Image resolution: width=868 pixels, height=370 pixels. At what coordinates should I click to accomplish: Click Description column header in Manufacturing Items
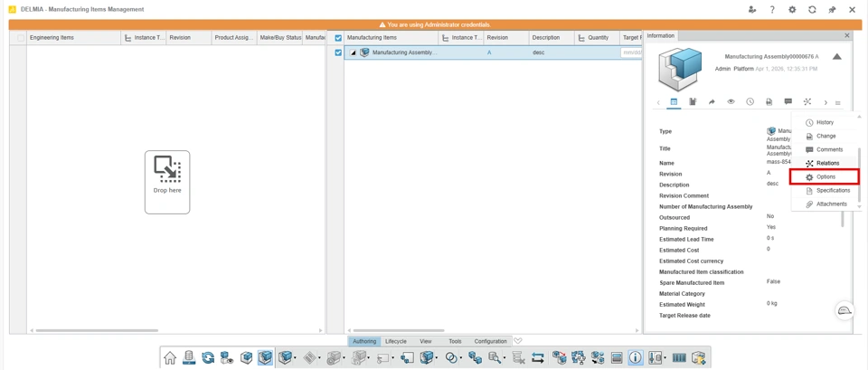tap(552, 38)
